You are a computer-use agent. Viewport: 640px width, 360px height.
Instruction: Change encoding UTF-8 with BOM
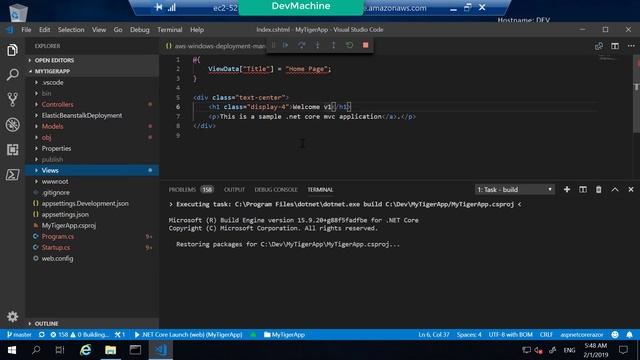coord(510,335)
